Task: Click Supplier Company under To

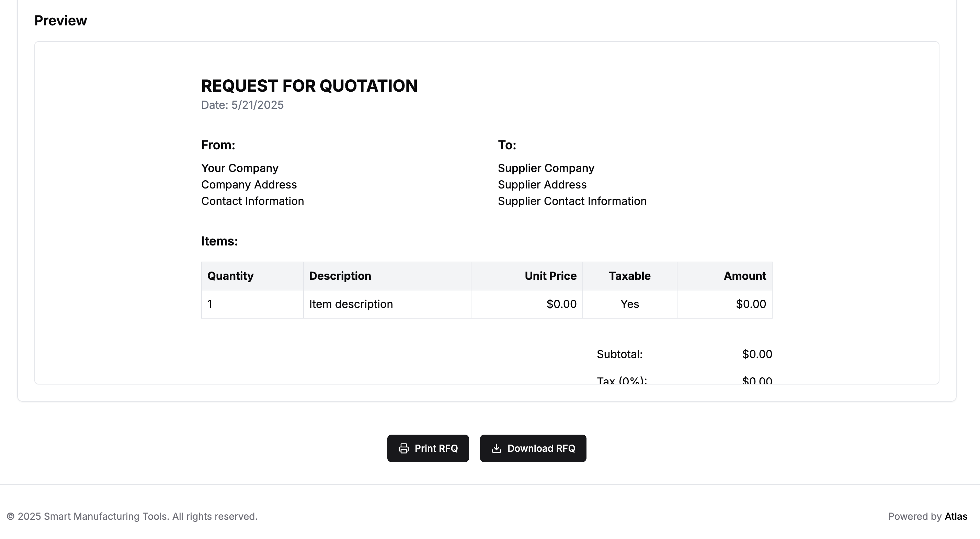Action: [546, 168]
